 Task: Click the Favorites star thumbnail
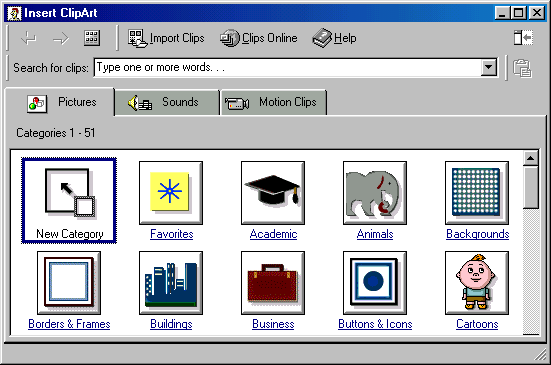(171, 193)
